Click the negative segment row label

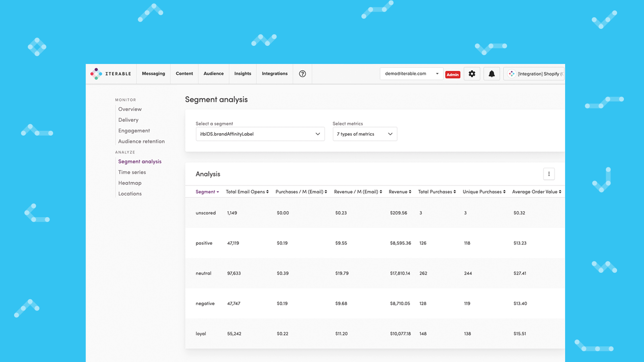pyautogui.click(x=205, y=303)
